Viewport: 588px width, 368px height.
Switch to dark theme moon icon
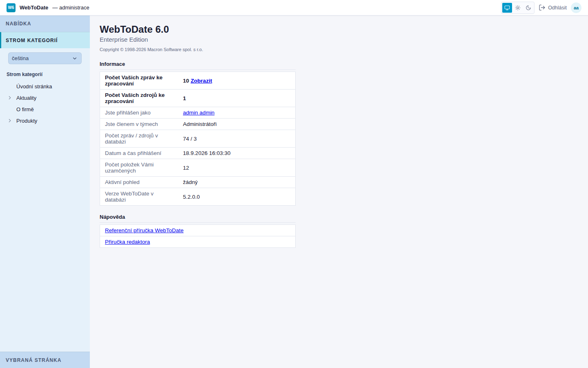[x=528, y=8]
